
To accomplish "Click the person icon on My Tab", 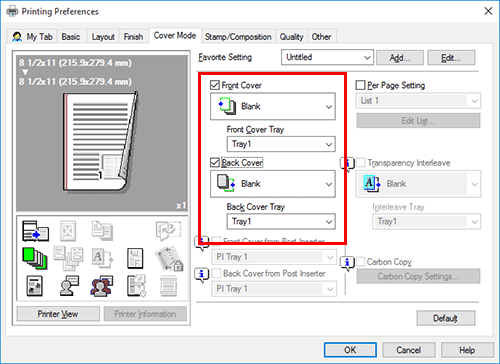I will (17, 36).
